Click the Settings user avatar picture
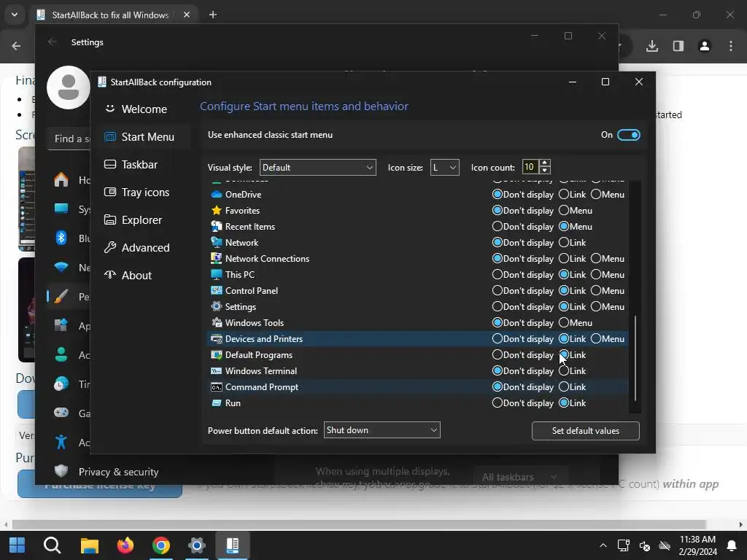Screen dimensions: 747x560 point(69,87)
